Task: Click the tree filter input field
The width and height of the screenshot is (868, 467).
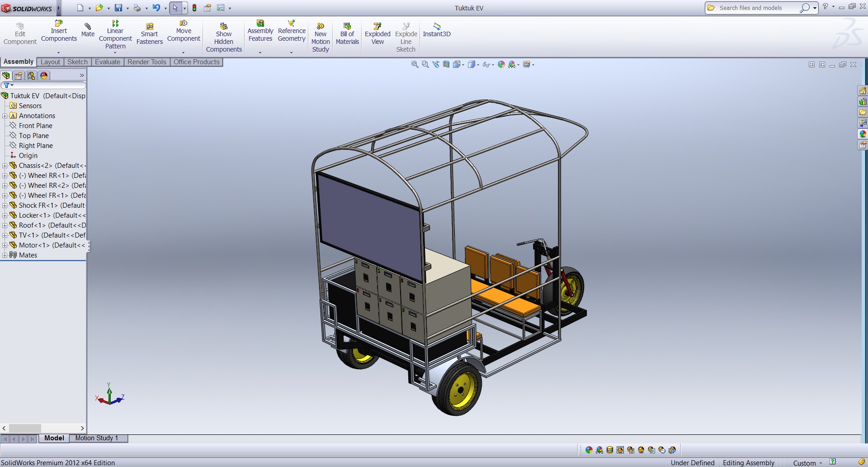Action: [44, 85]
